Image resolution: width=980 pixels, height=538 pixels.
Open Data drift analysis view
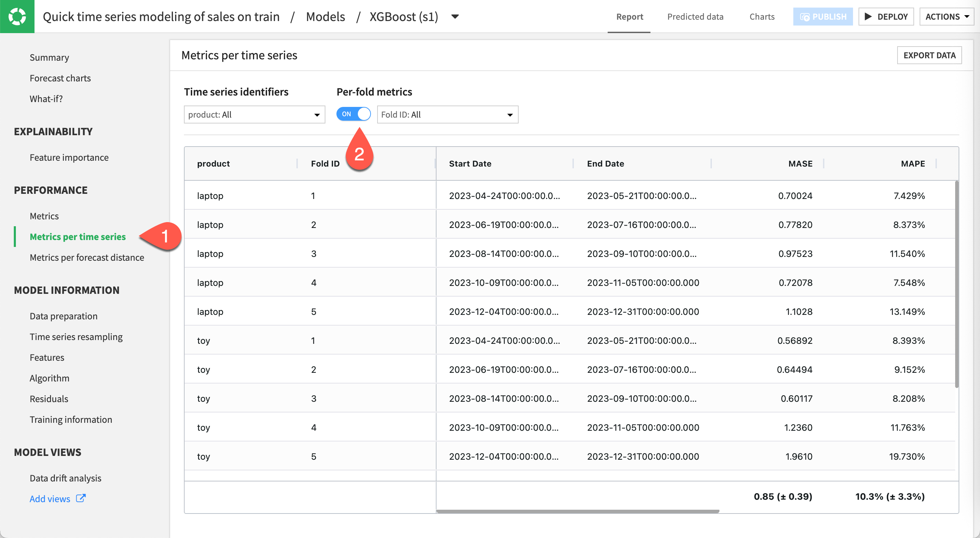(x=65, y=478)
